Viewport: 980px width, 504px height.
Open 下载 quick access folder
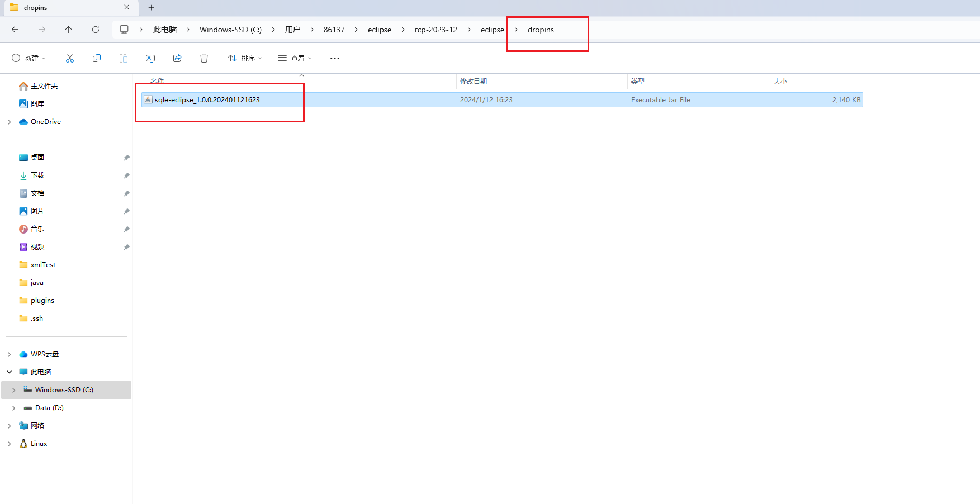(x=37, y=175)
